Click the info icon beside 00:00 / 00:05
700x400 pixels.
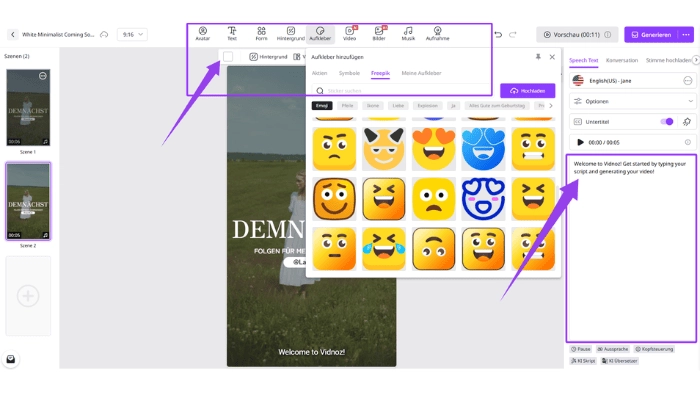(x=688, y=142)
